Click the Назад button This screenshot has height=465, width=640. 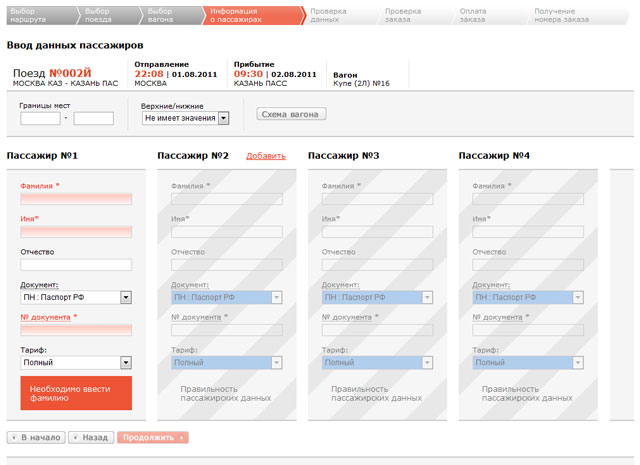coord(90,437)
